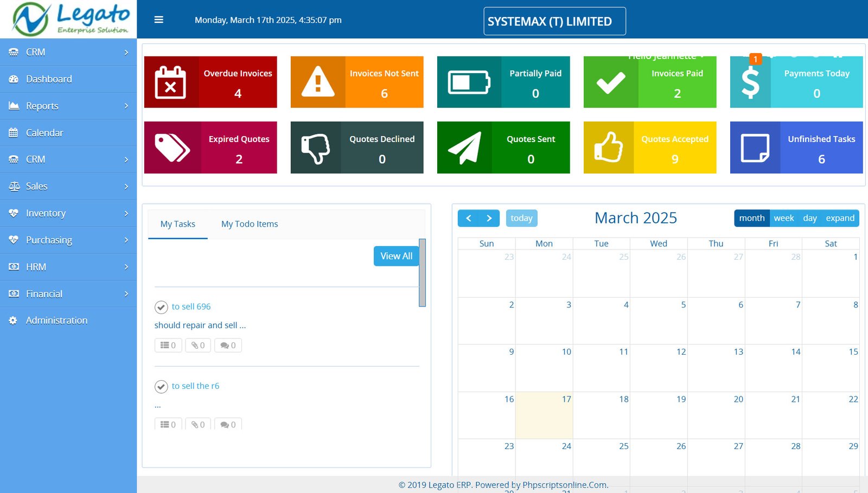Open comments count for 'to sell 696'

pos(228,345)
